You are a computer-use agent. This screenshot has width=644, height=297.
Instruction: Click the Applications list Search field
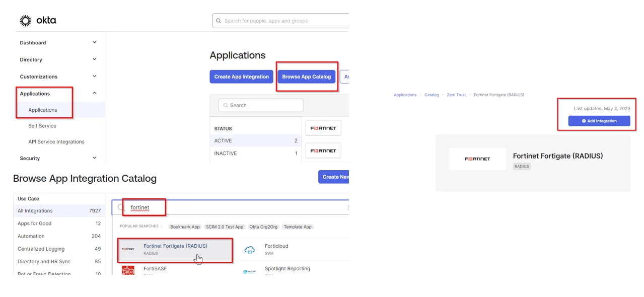point(261,105)
